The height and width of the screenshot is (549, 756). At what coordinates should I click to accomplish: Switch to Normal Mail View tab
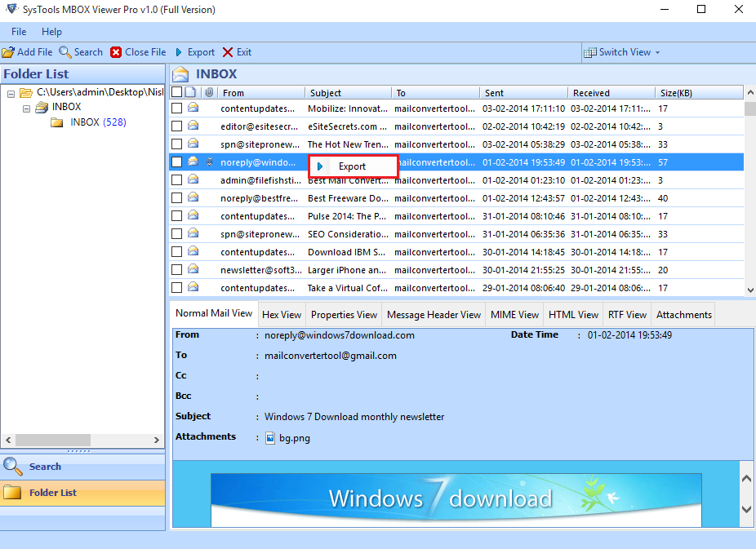pyautogui.click(x=214, y=313)
